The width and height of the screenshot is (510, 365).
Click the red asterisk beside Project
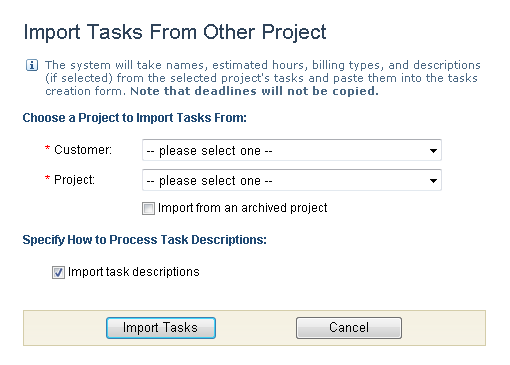[x=47, y=178]
